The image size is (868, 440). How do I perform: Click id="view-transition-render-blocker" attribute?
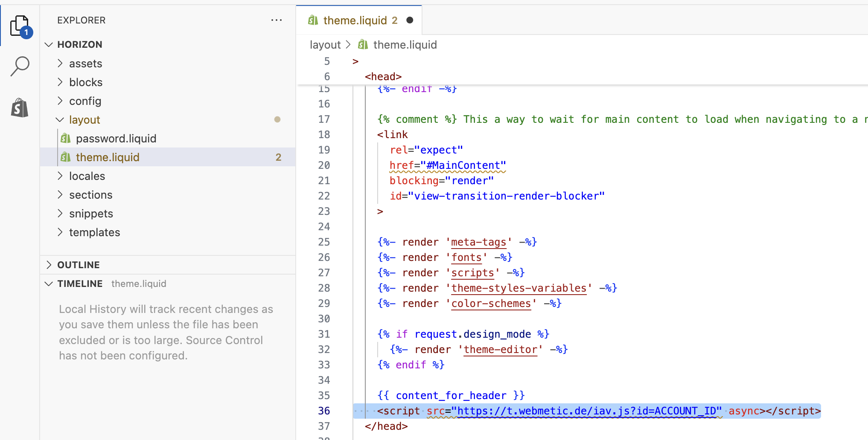coord(497,196)
